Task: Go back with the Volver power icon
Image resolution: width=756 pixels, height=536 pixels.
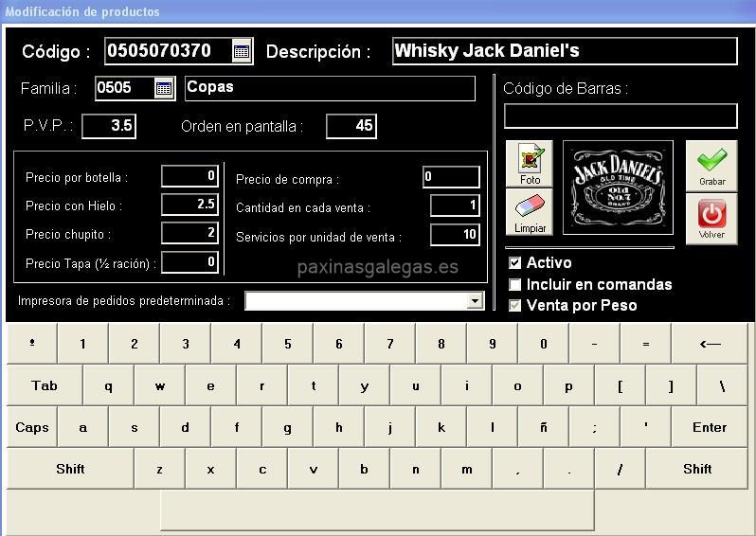Action: coord(711,219)
